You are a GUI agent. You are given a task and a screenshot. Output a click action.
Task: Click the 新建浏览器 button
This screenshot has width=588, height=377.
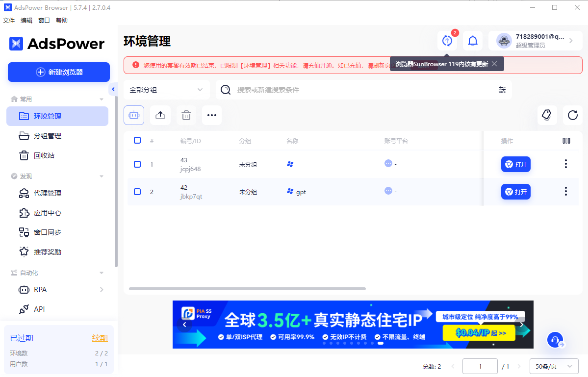pyautogui.click(x=58, y=72)
